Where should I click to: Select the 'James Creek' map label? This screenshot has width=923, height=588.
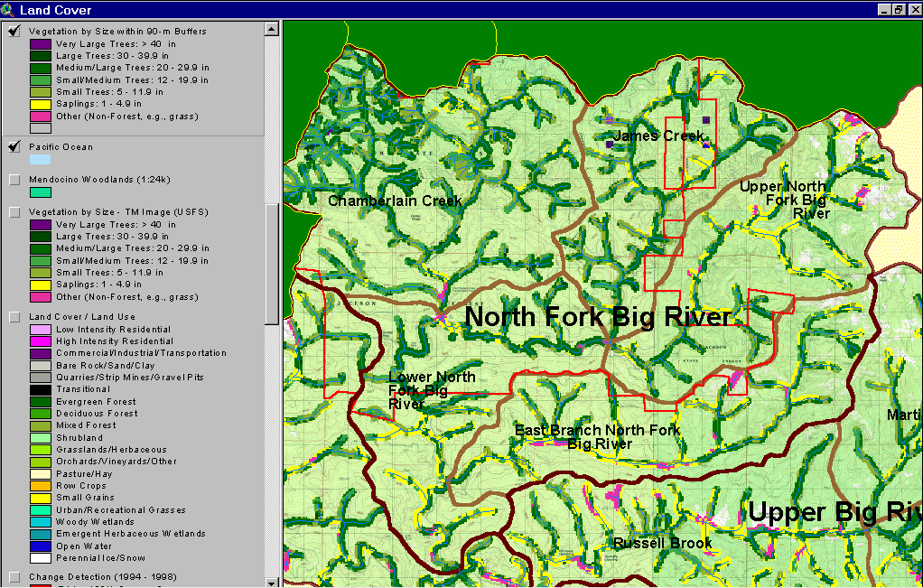point(658,136)
